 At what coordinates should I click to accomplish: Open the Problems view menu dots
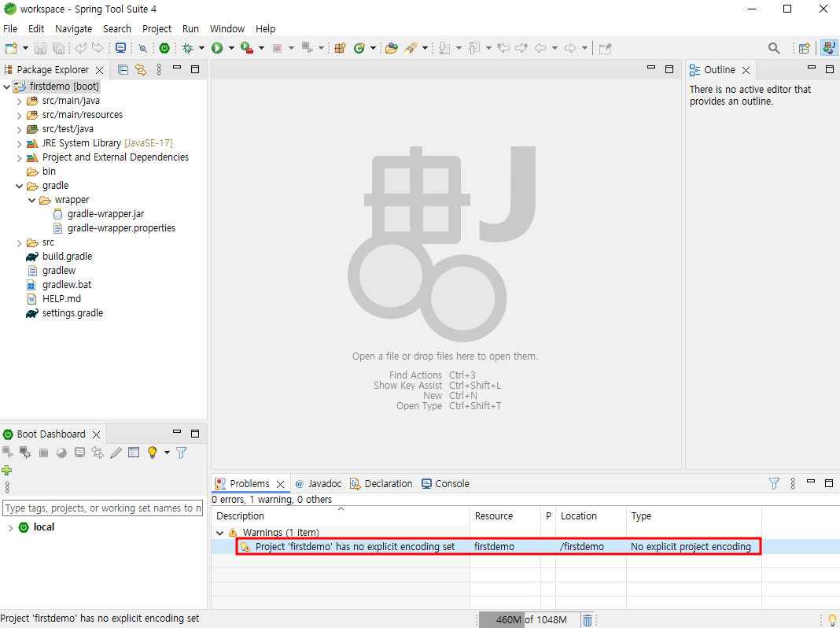[x=793, y=483]
